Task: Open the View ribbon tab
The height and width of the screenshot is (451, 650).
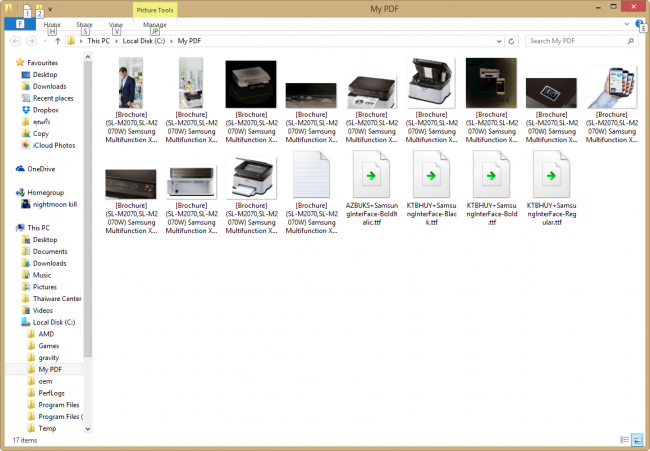Action: [x=116, y=24]
